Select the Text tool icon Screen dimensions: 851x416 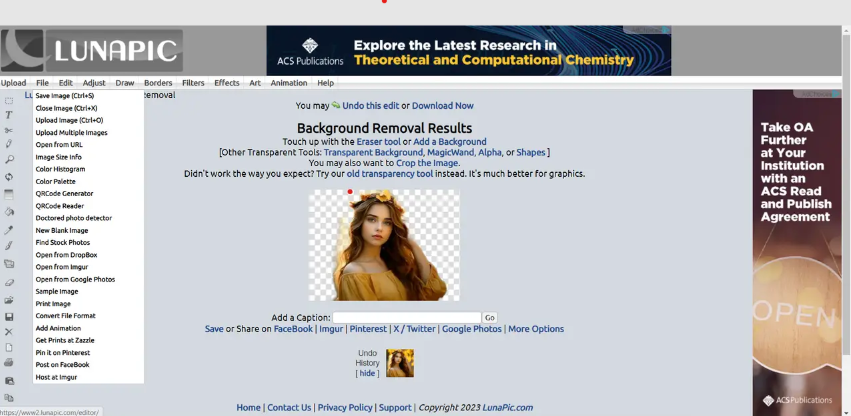[9, 115]
